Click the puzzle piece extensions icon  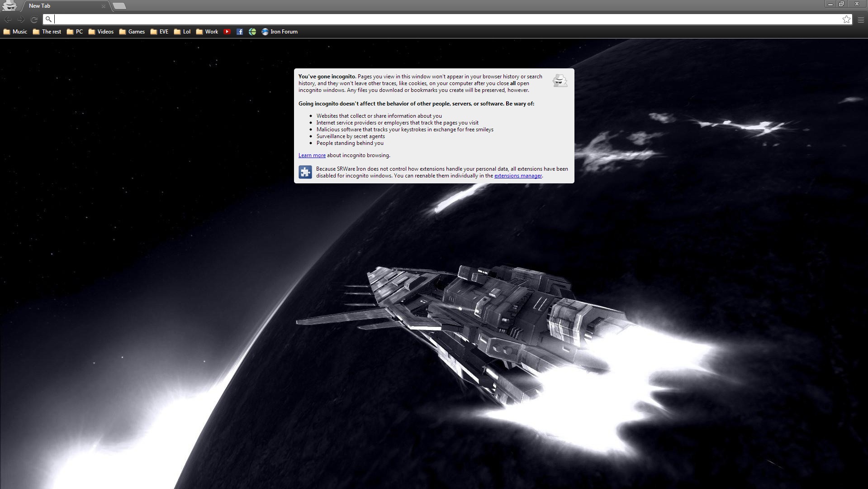coord(305,172)
